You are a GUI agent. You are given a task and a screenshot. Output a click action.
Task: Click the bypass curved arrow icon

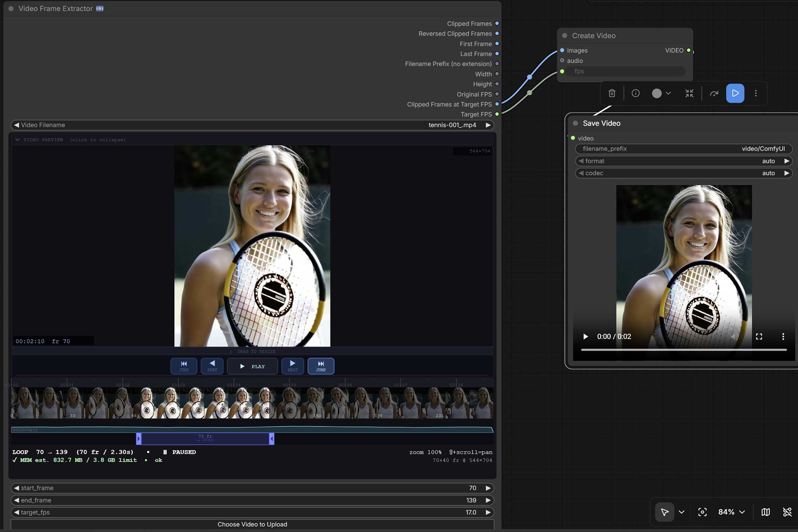click(x=714, y=93)
